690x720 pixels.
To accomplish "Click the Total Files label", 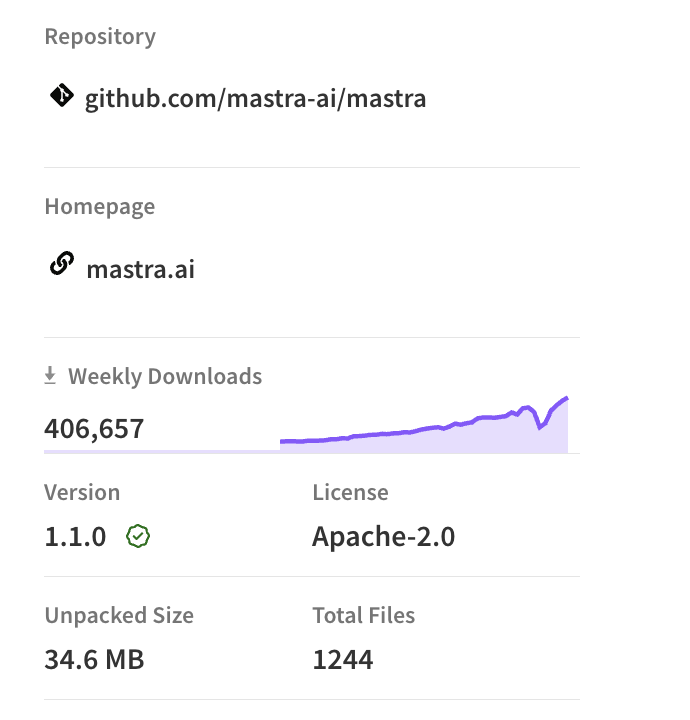I will point(364,615).
